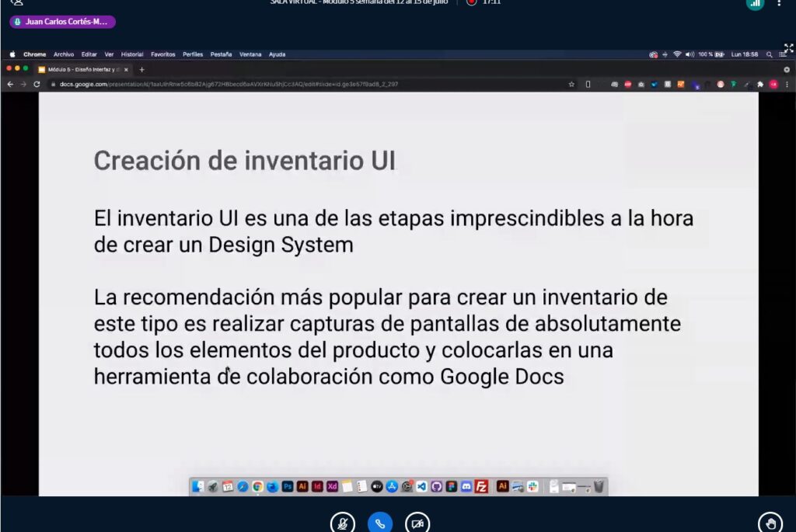Open Adobe XD from the dock
This screenshot has width=796, height=532.
pyautogui.click(x=332, y=487)
